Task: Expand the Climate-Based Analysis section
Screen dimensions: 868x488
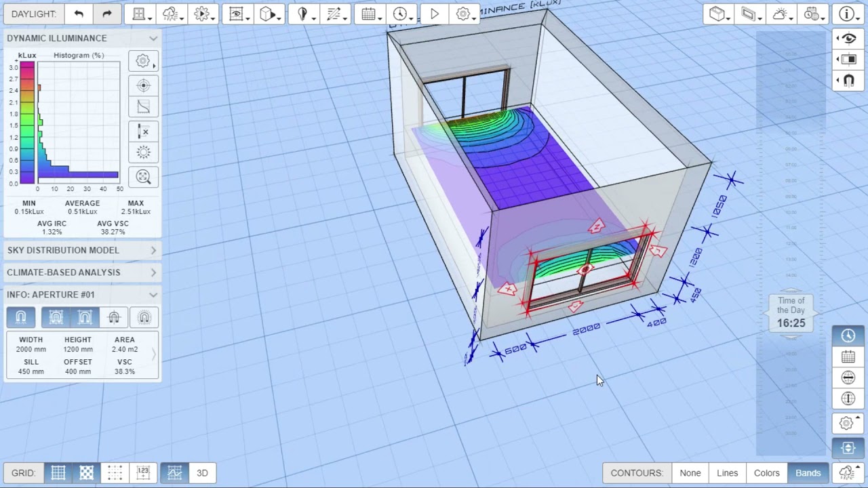Action: point(153,272)
